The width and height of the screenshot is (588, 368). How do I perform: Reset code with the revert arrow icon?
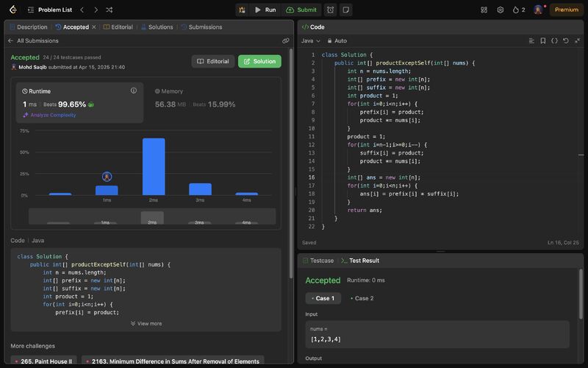(x=566, y=40)
